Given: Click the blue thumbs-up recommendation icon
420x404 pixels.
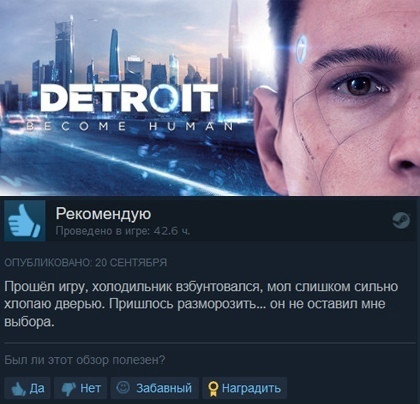Looking at the screenshot, I should click(x=25, y=220).
